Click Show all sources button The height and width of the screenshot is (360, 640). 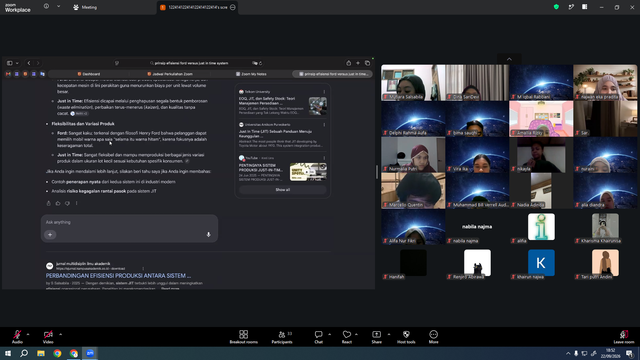(x=282, y=190)
